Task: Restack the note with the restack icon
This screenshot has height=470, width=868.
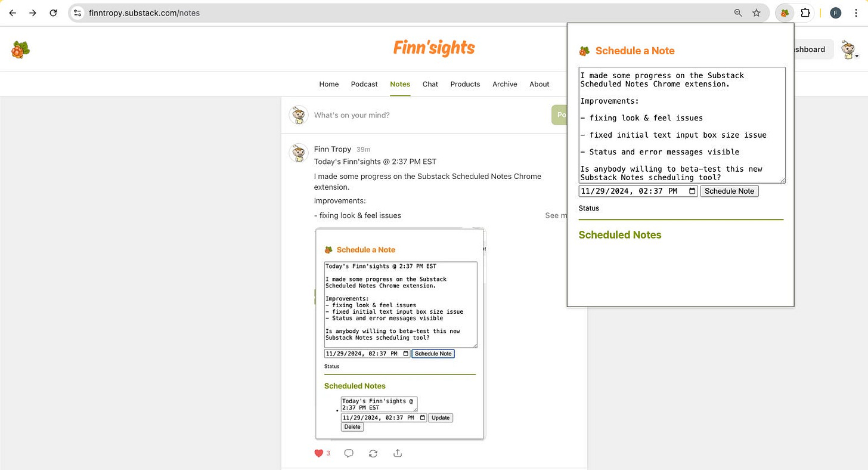Action: coord(373,453)
